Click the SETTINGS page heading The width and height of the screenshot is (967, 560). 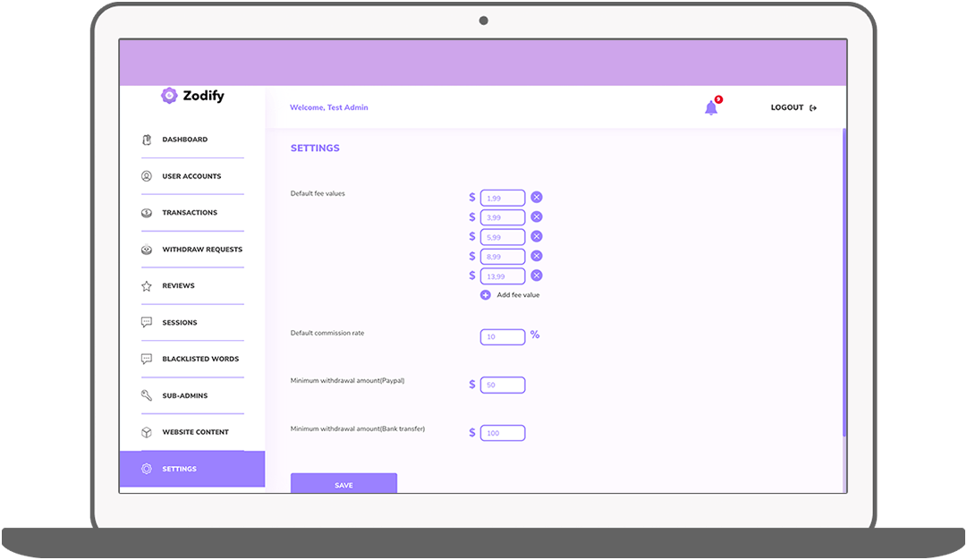[315, 148]
